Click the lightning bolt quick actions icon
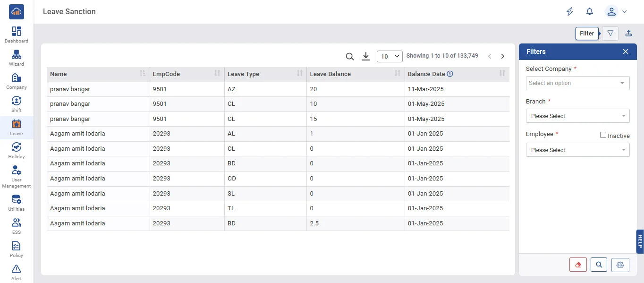The image size is (644, 283). point(570,12)
